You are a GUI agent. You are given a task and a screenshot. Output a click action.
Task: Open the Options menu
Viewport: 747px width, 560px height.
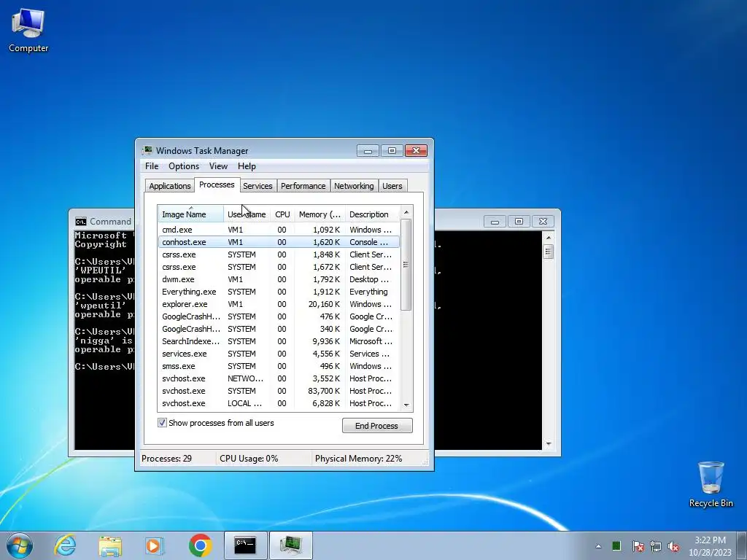[x=184, y=166]
